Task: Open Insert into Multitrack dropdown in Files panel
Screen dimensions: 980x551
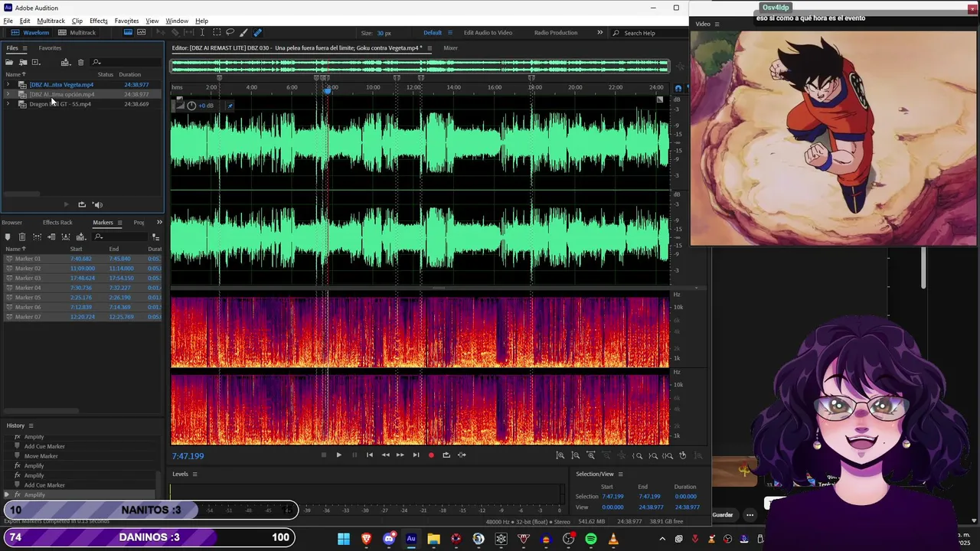Action: pos(66,62)
